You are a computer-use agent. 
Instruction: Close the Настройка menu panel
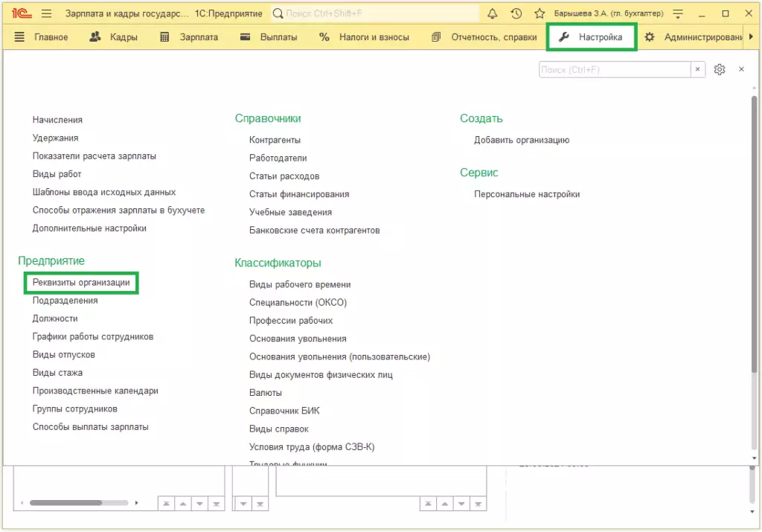[741, 69]
